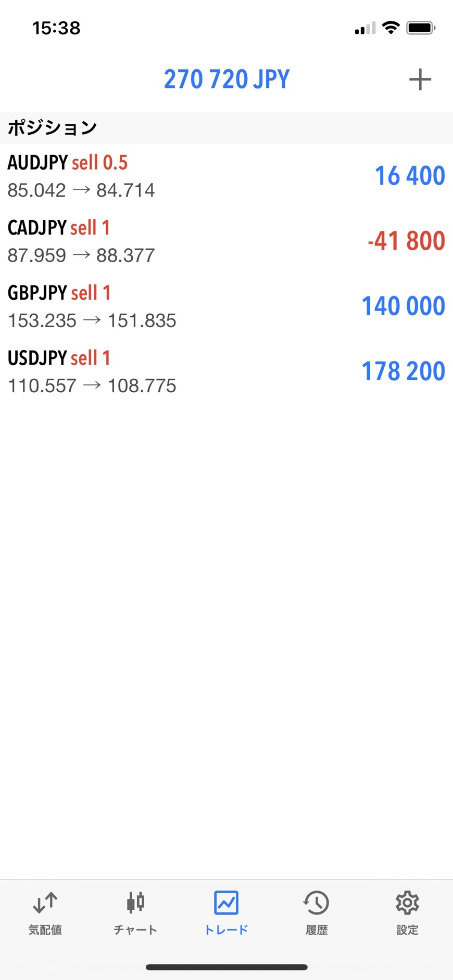
Task: Tap the battery status icon
Action: 421,28
